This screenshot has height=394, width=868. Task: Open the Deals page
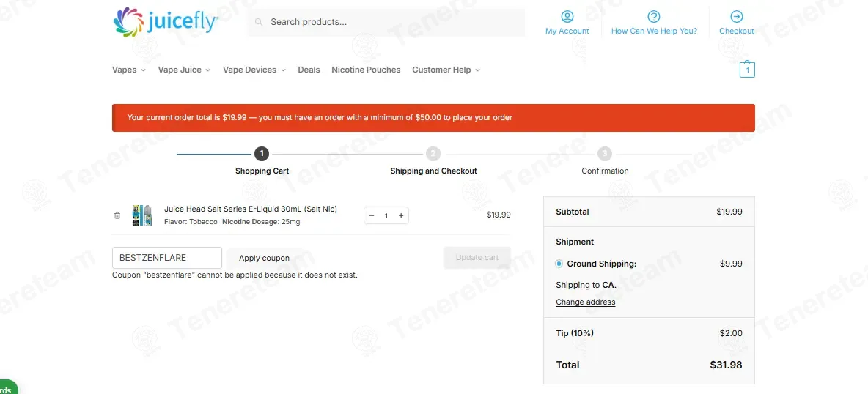click(309, 70)
